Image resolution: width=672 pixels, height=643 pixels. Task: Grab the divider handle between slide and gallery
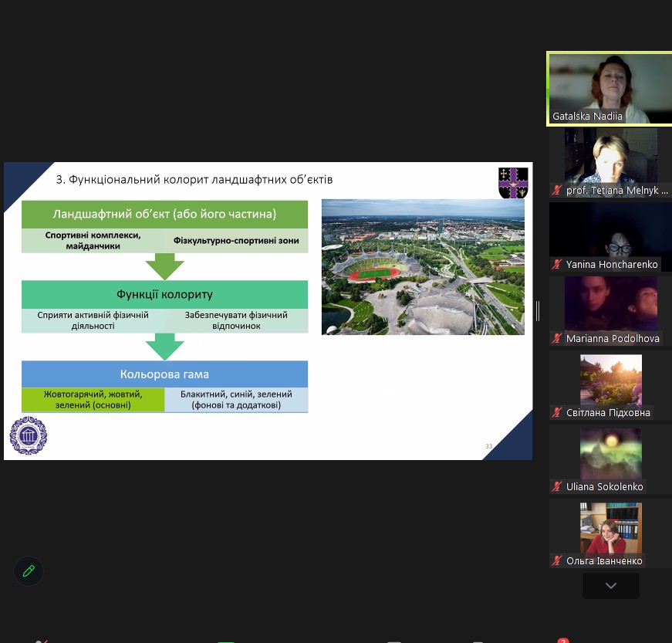click(x=538, y=310)
